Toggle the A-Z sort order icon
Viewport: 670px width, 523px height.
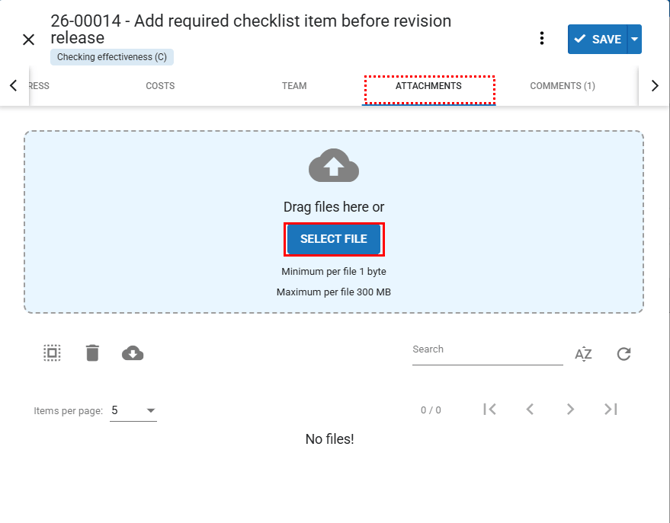click(584, 354)
